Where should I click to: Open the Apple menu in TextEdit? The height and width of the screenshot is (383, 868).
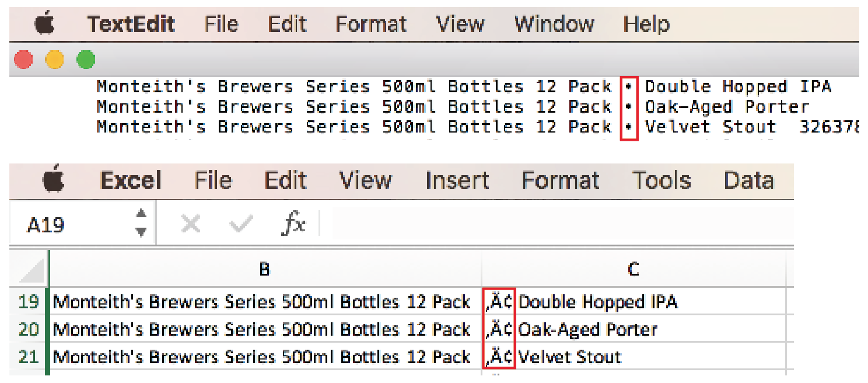pyautogui.click(x=44, y=24)
